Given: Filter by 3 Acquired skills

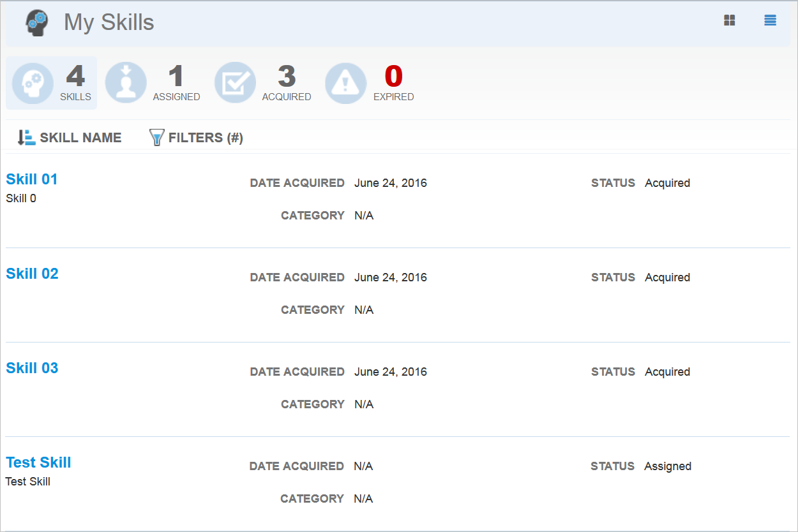Looking at the screenshot, I should (287, 83).
